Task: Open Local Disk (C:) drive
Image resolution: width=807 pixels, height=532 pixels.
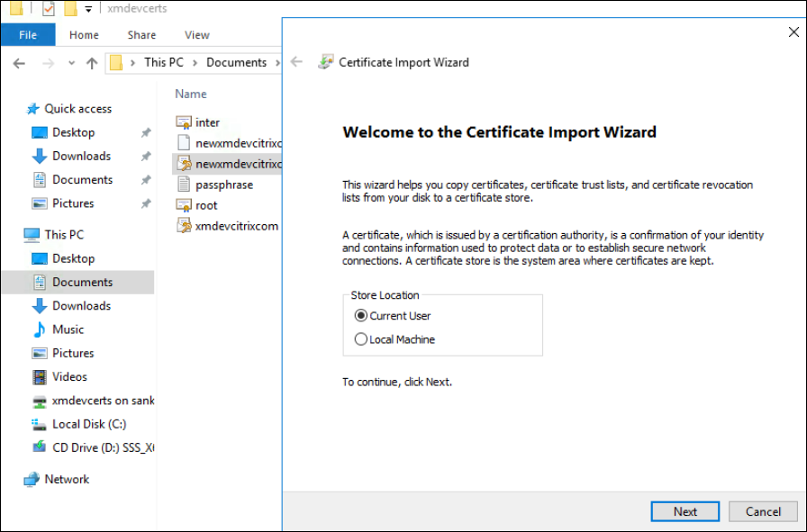Action: pyautogui.click(x=89, y=424)
